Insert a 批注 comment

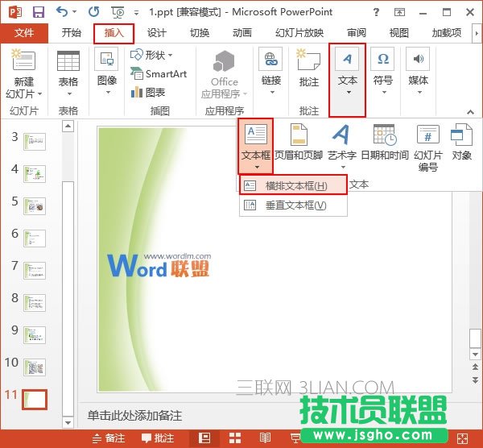(x=309, y=68)
